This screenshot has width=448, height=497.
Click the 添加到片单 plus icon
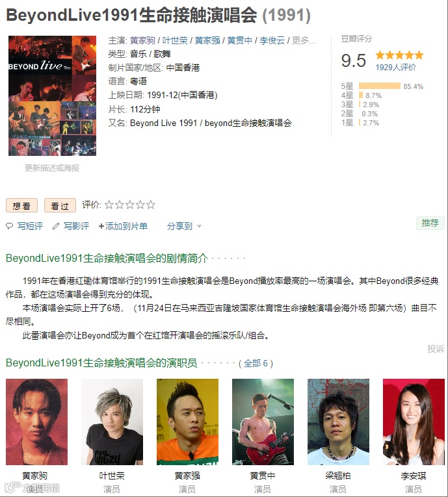(101, 226)
